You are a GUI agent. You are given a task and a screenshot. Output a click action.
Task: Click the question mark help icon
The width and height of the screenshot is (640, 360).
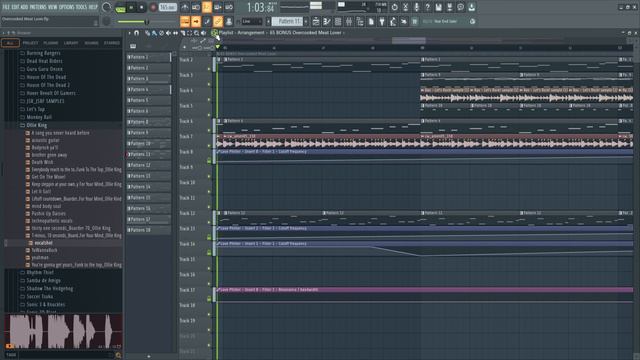[x=427, y=7]
